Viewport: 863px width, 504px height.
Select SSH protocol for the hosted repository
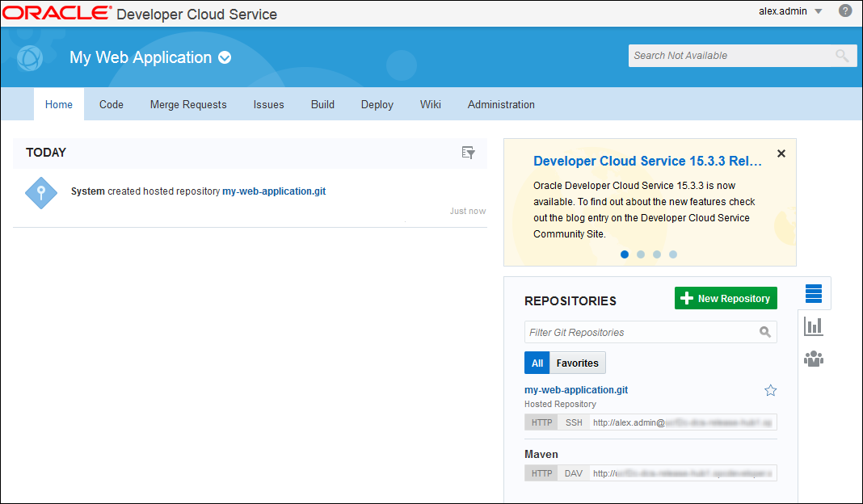pos(573,422)
